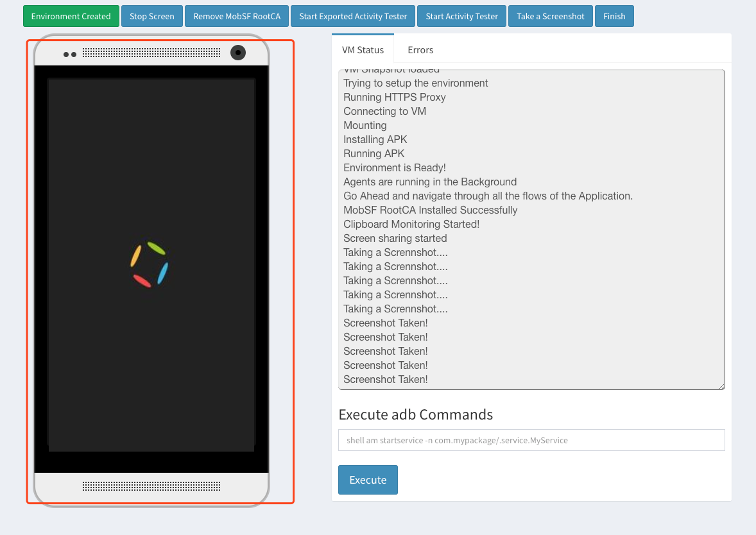Click the Environment Created button
Screen dimensions: 756x535
coord(71,17)
